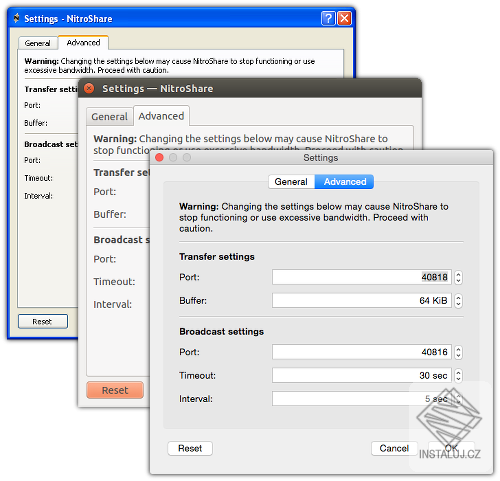
Task: Click the Broadcast Port field showing 40816
Action: click(362, 352)
